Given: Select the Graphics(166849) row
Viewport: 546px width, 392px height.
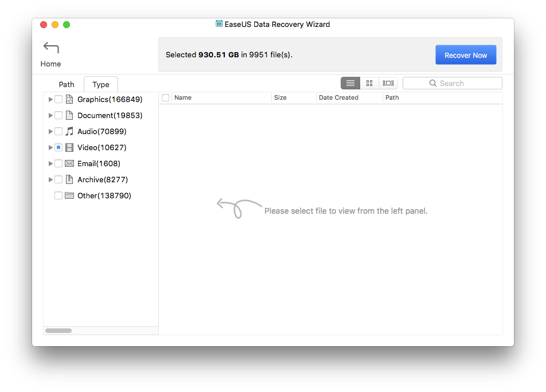Looking at the screenshot, I should pyautogui.click(x=101, y=100).
